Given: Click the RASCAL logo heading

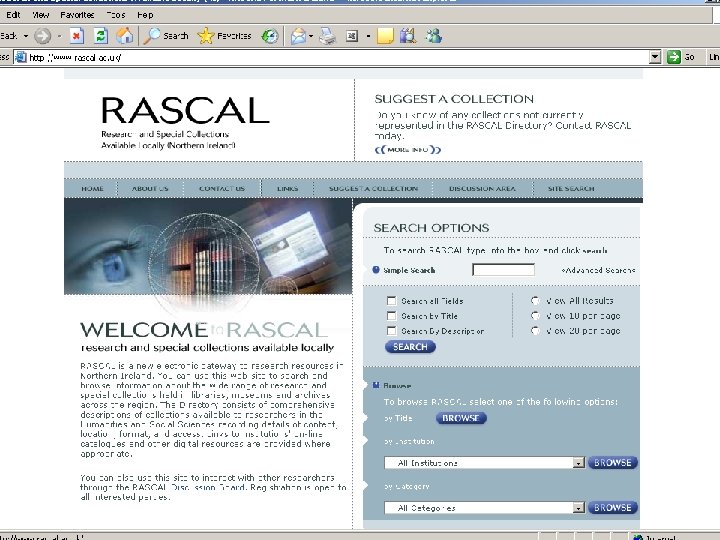Looking at the screenshot, I should [185, 111].
